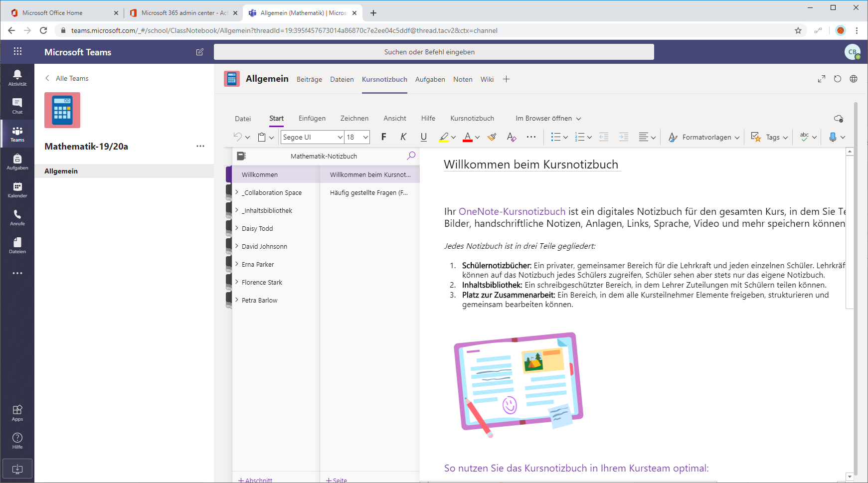Click the Undo arrow in ribbon
This screenshot has height=483, width=868.
[238, 137]
